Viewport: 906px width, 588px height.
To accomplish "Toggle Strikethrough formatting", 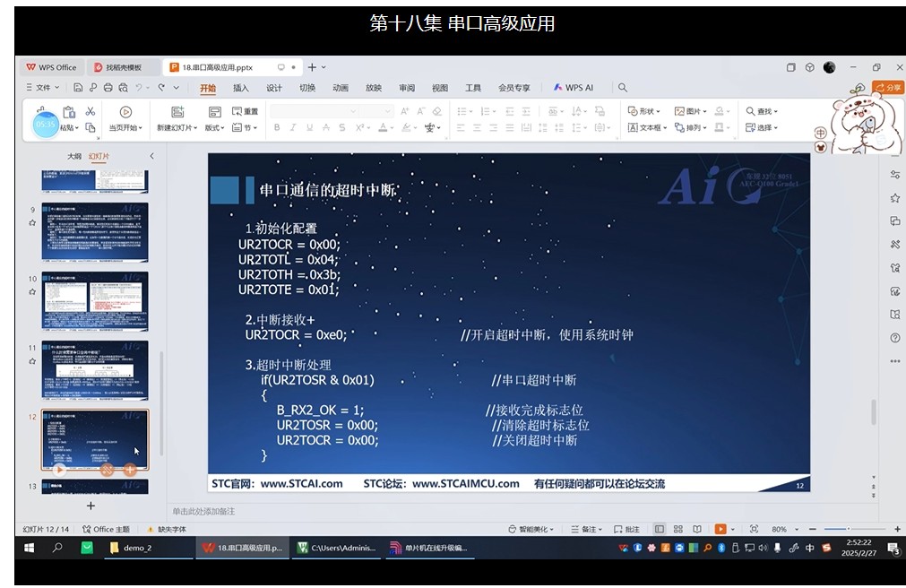I will coord(326,127).
